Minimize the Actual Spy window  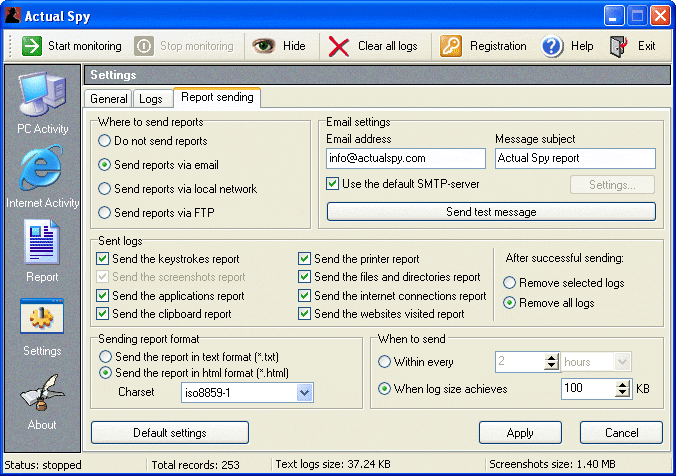click(614, 16)
